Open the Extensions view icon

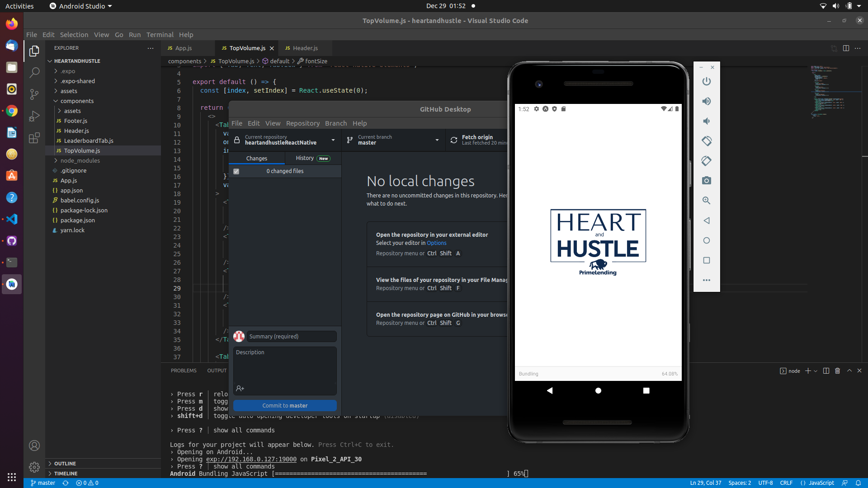point(34,138)
